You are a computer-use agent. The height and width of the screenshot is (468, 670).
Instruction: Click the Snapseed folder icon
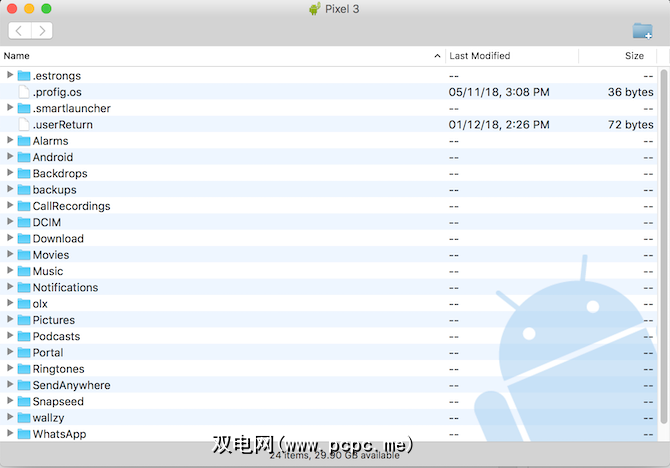tap(24, 401)
